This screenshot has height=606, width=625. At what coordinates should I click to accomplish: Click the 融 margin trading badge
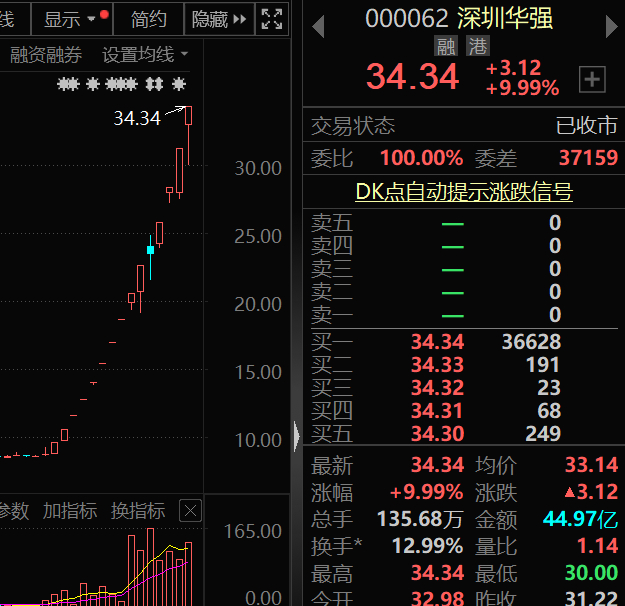[446, 46]
